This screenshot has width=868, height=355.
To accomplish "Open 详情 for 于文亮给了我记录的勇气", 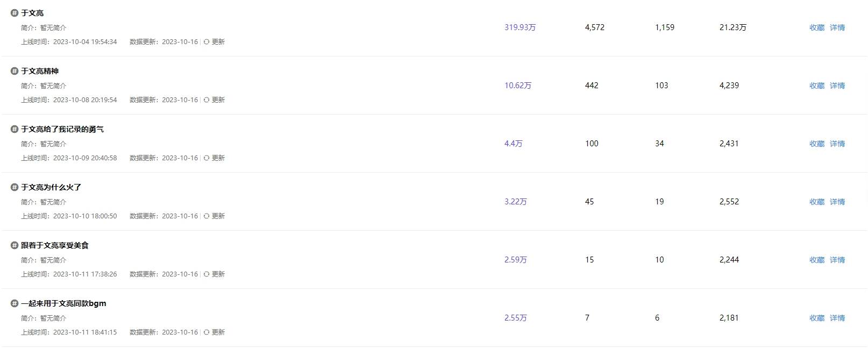I will pyautogui.click(x=837, y=144).
